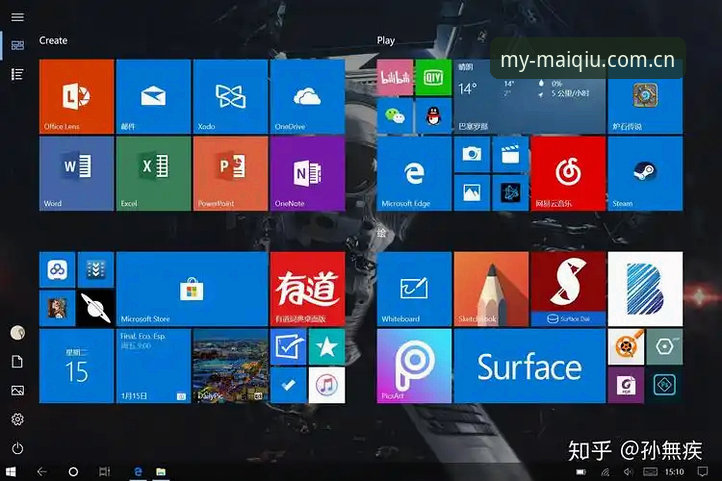Viewport: 722px width, 481px height.
Task: Open the Camera tile
Action: (x=472, y=154)
